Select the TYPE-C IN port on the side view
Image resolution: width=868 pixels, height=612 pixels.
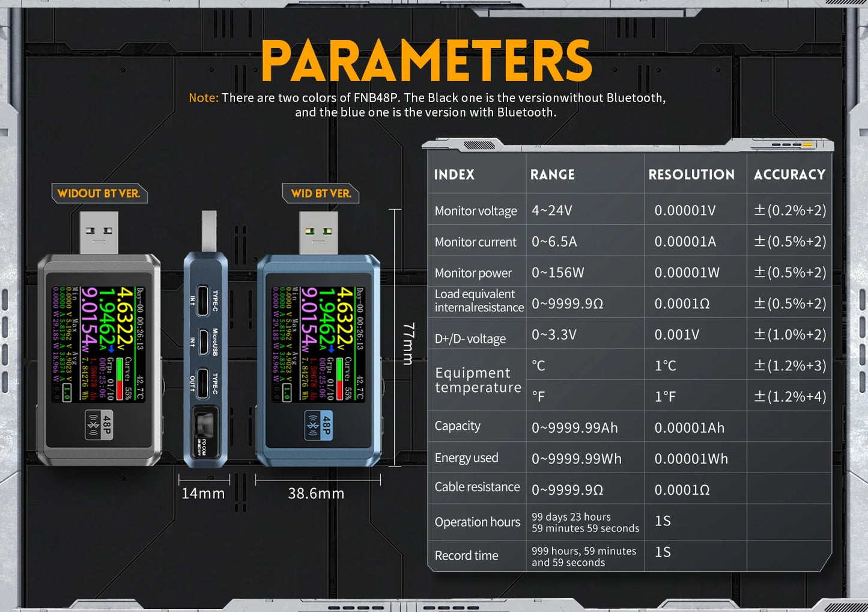(x=202, y=301)
